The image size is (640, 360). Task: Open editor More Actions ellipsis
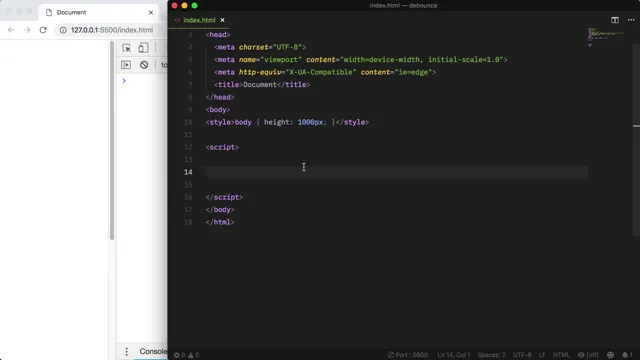(631, 20)
